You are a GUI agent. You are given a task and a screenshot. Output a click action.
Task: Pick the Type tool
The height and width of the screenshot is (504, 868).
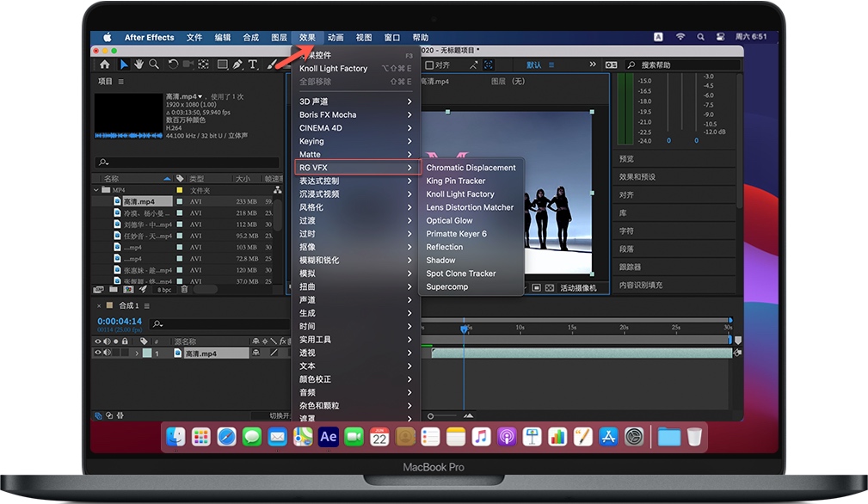[252, 64]
